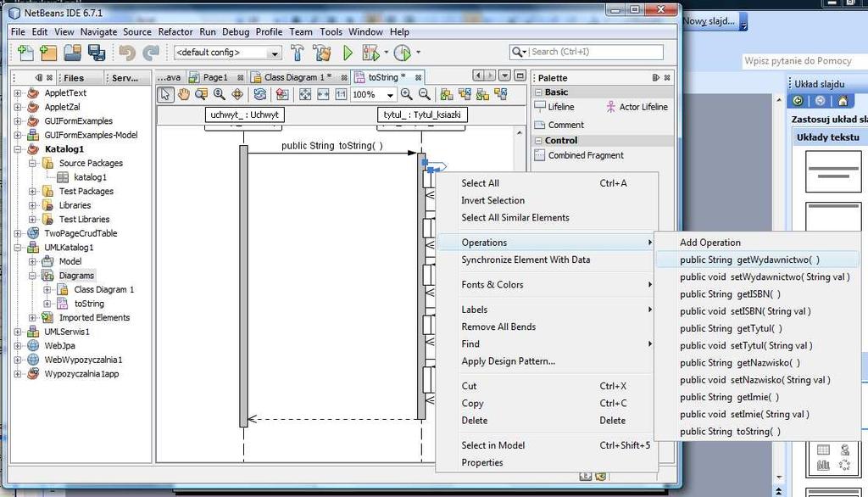Click the export image icon in diagram toolbar
Viewport: 868px width, 497px height.
(281, 94)
